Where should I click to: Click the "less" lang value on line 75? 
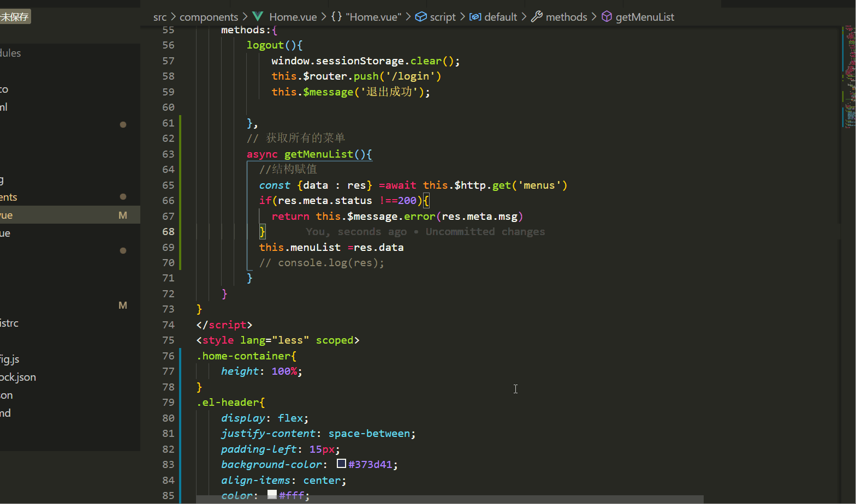290,340
